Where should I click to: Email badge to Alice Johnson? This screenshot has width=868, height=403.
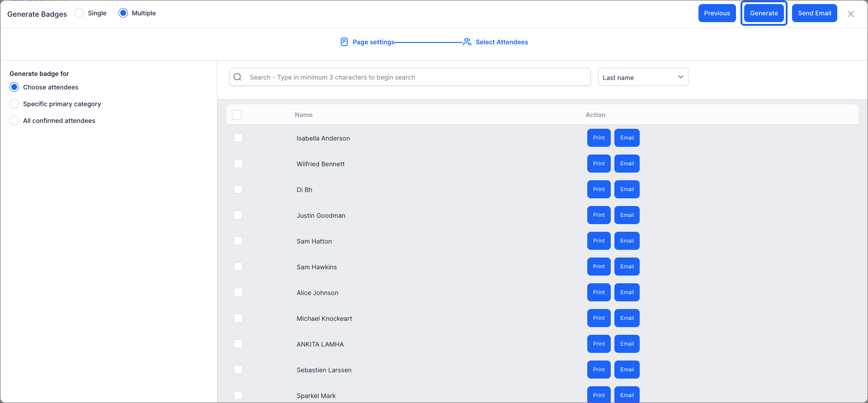[627, 292]
